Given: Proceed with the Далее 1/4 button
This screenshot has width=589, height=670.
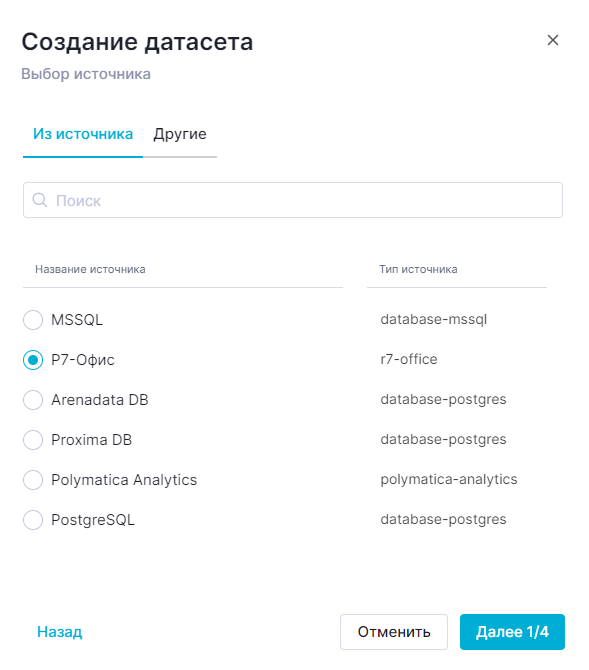Looking at the screenshot, I should pyautogui.click(x=512, y=632).
